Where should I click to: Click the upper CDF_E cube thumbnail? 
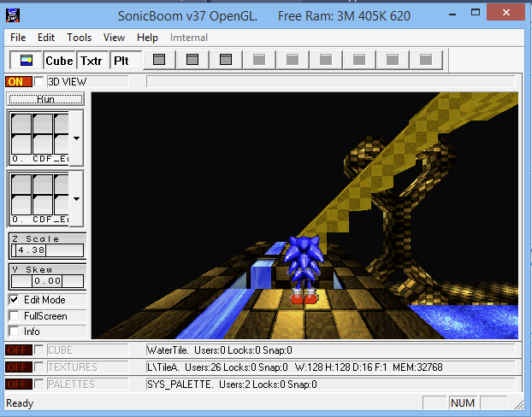(39, 138)
